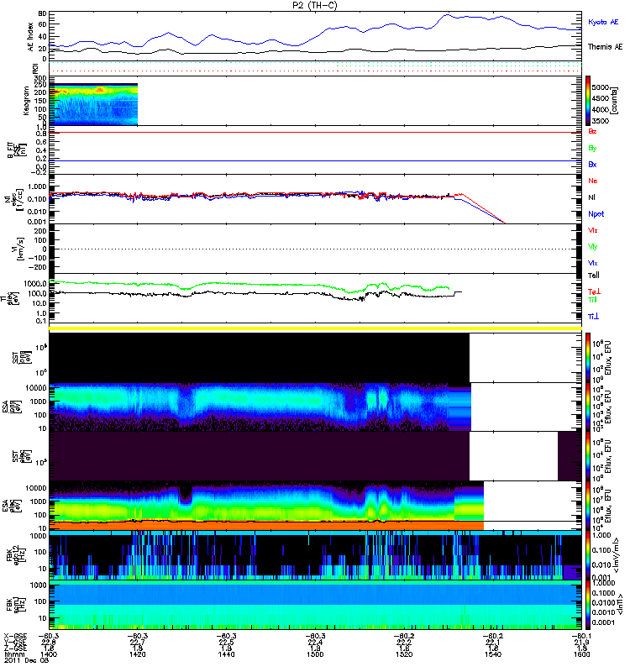Click the blue Kyoto AE curve peak
The image size is (630, 672).
446,15
